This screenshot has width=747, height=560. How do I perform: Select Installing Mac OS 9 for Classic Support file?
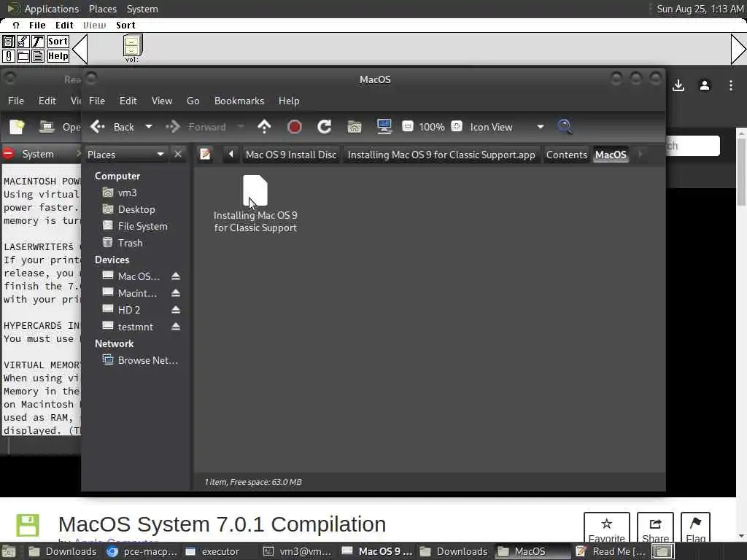click(255, 204)
